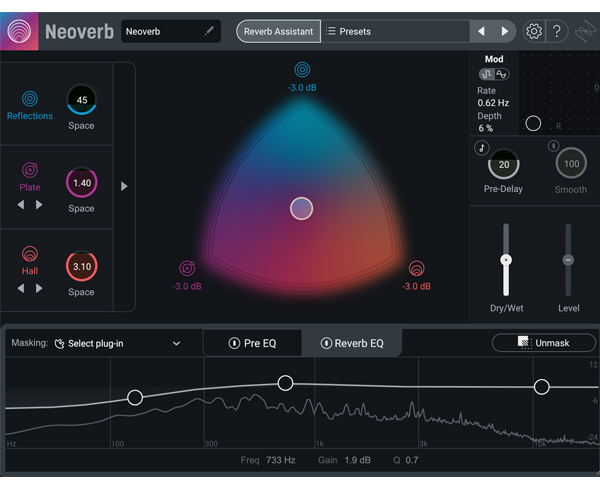This screenshot has width=600, height=491.
Task: Click Hall Space knob showing 3.10
Action: point(82,266)
